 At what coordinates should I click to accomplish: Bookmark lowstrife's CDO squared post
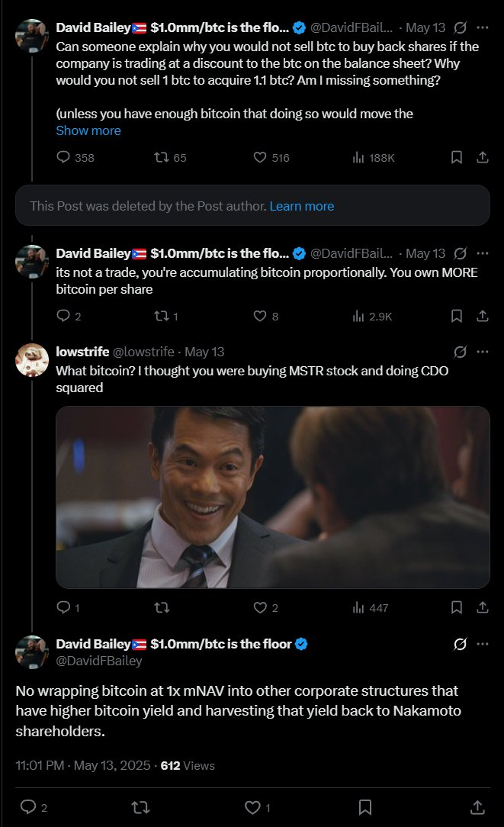coord(456,608)
